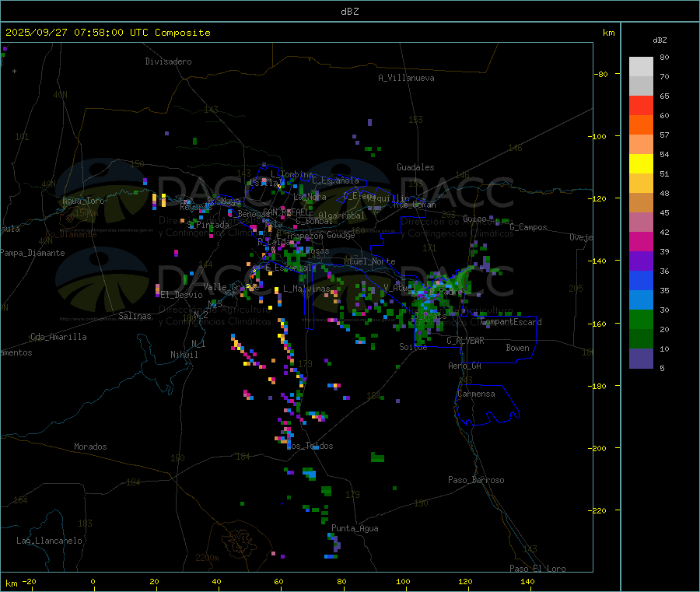Click the Aero_GA label
The height and width of the screenshot is (592, 700).
[x=465, y=366]
